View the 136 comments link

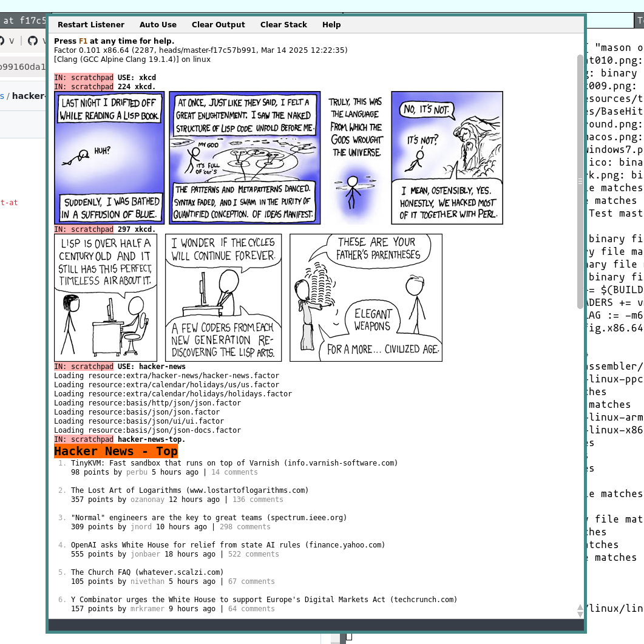pyautogui.click(x=258, y=500)
